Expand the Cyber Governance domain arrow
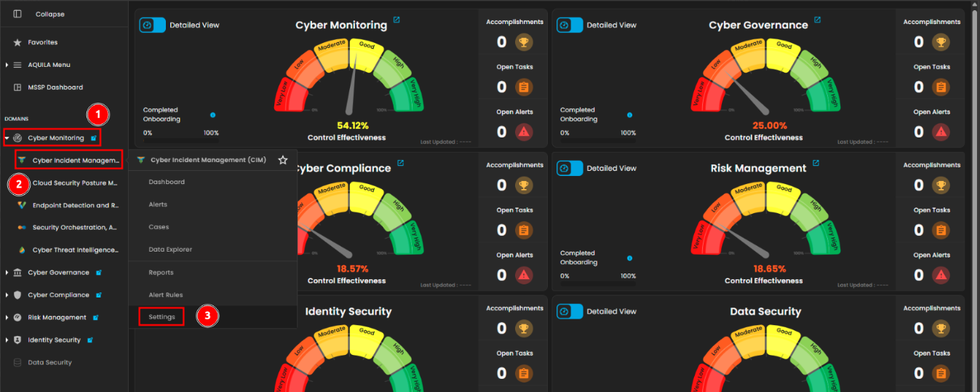This screenshot has height=392, width=980. pos(7,273)
